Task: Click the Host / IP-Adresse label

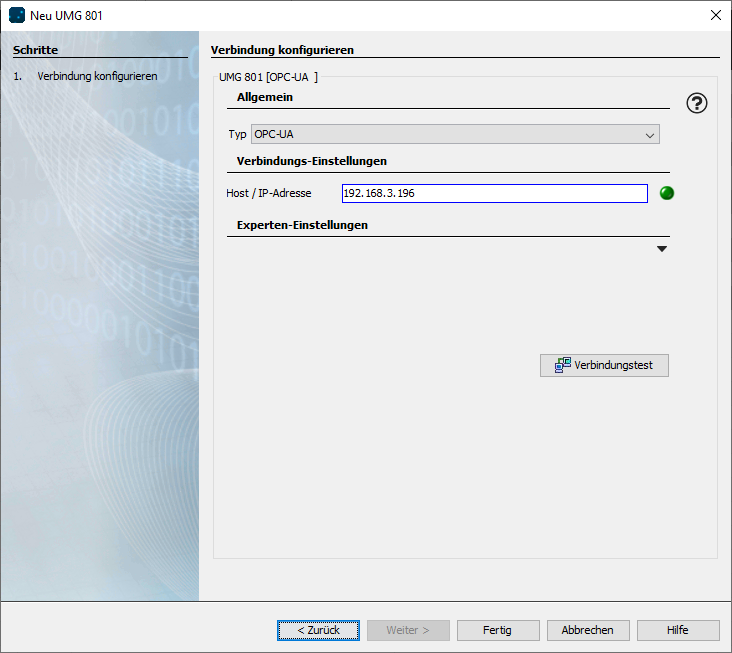Action: (268, 193)
